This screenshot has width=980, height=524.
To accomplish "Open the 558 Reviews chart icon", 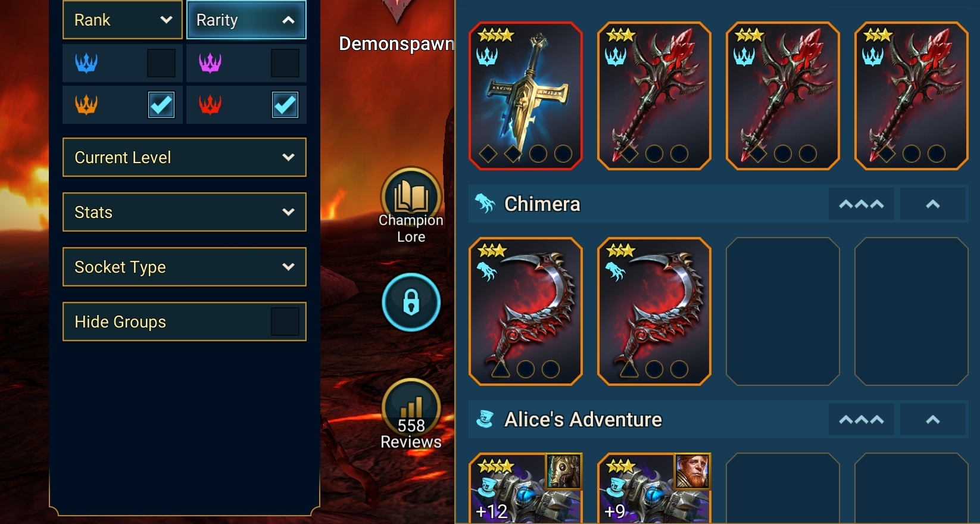I will tap(411, 408).
